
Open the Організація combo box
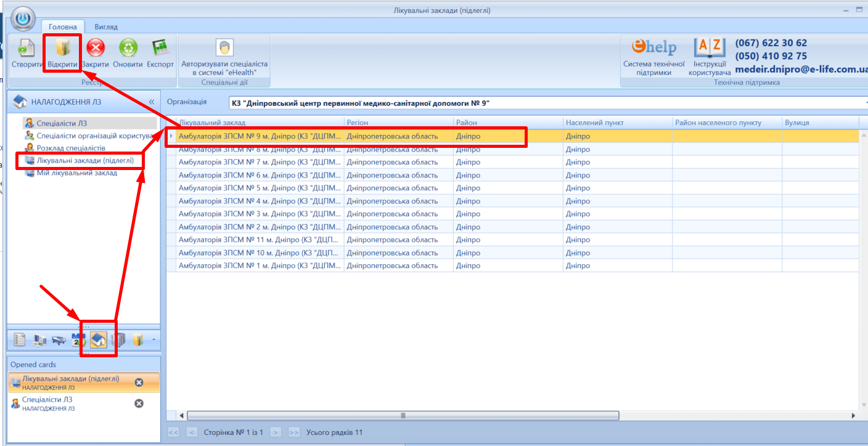tap(547, 102)
